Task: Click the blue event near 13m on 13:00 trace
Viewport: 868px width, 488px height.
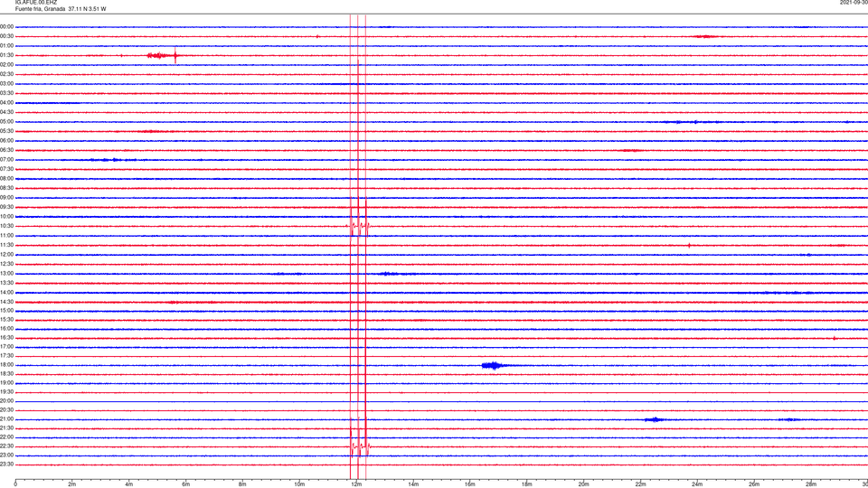Action: click(x=389, y=274)
